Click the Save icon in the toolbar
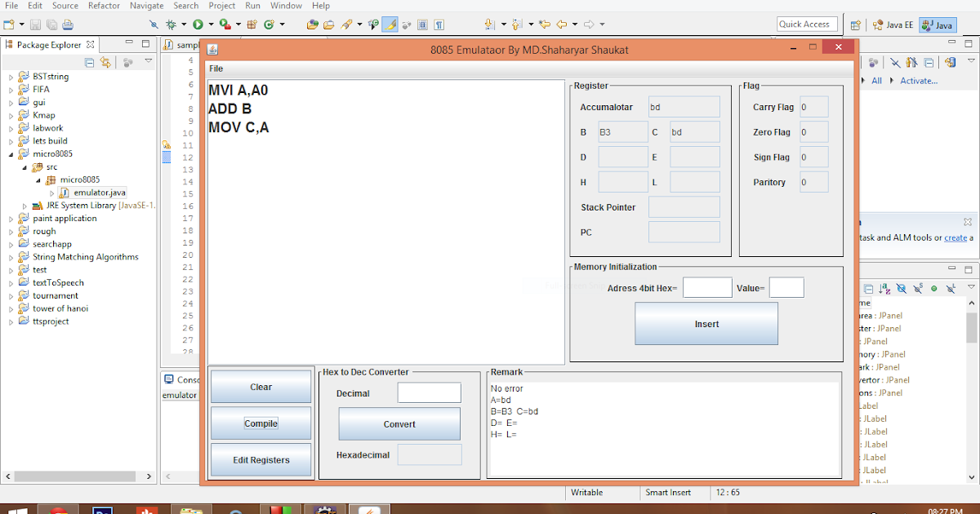The image size is (980, 514). tap(35, 24)
